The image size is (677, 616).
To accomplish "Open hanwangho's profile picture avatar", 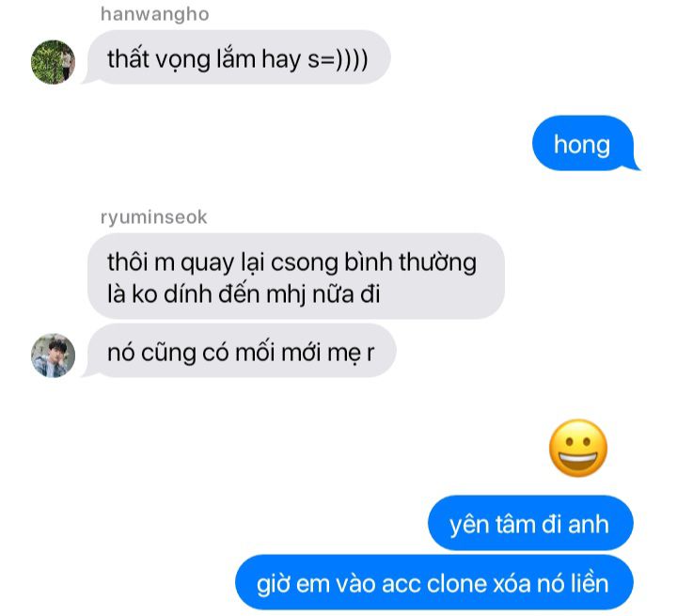I will [53, 62].
